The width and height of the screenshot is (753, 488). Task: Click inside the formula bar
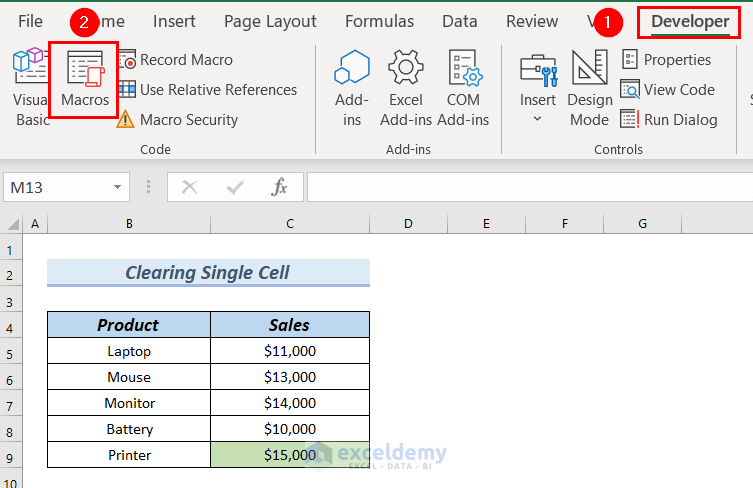click(520, 187)
